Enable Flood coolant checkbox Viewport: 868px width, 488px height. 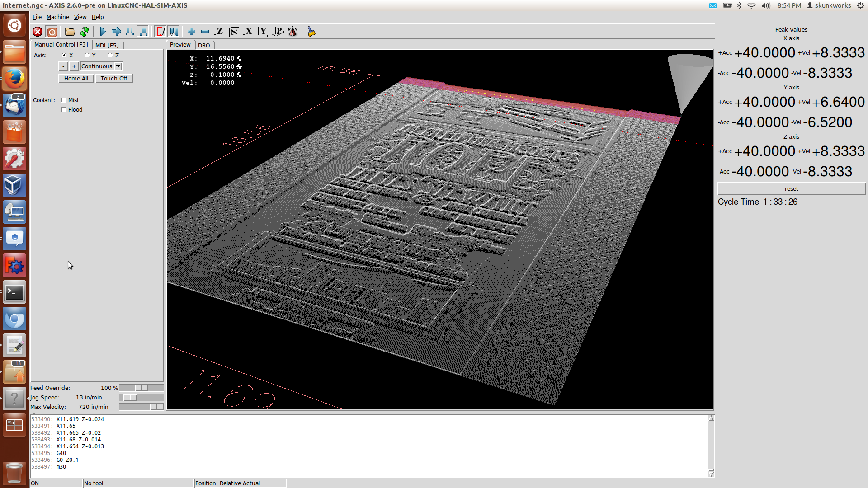click(x=72, y=110)
